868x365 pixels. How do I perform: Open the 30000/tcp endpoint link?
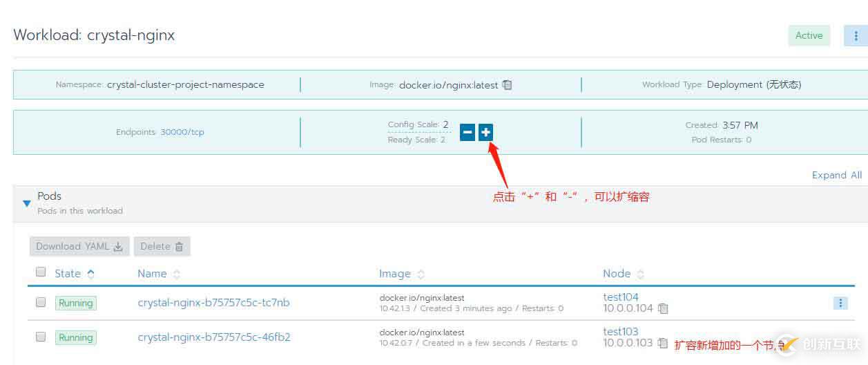[182, 132]
